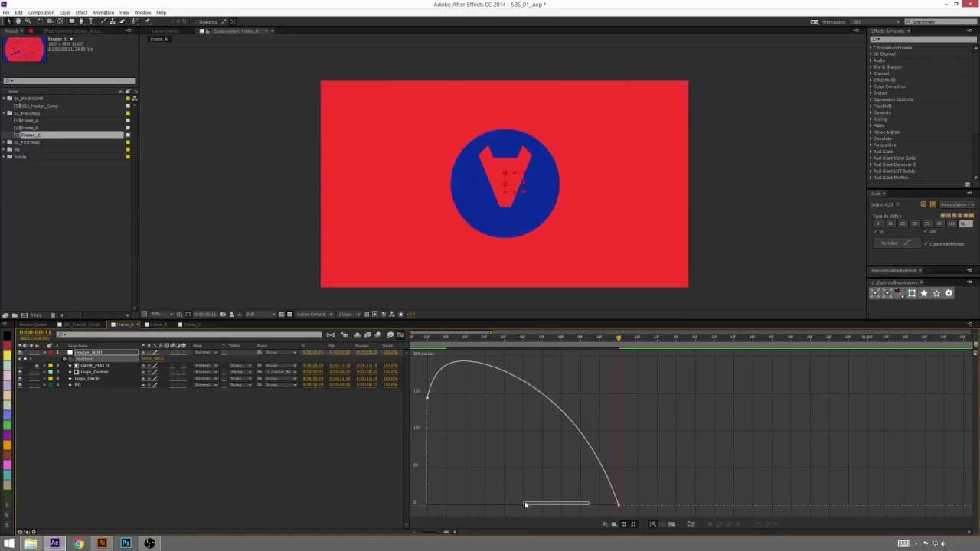This screenshot has width=980, height=551.
Task: Hide the BG layer visibility eye
Action: [19, 385]
